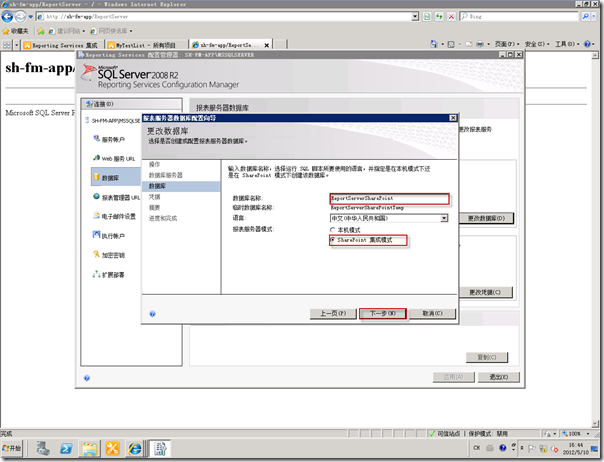This screenshot has width=604, height=462.
Task: Open a new blank browser tab
Action: click(x=280, y=45)
